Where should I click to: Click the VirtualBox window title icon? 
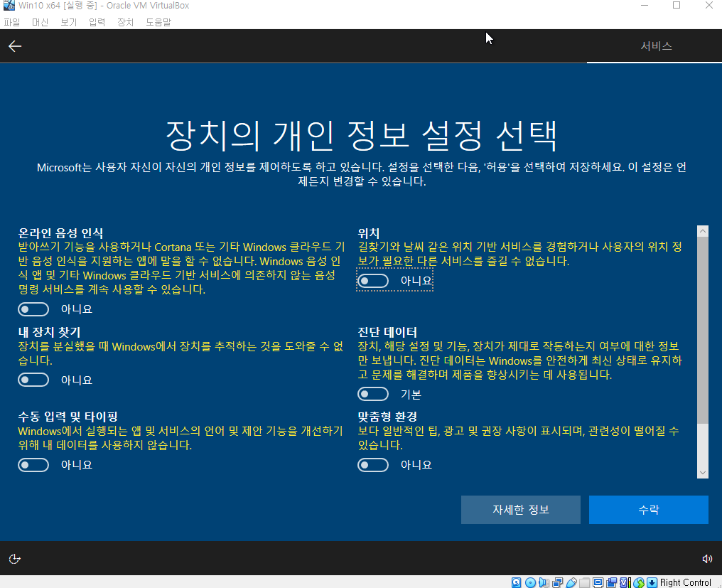click(9, 6)
